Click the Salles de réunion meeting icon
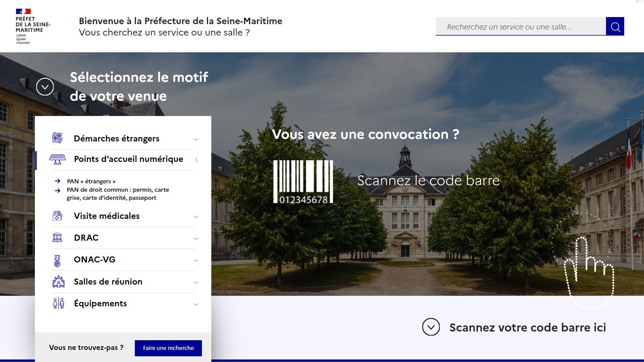Screen dimensions: 644x362 58,282
